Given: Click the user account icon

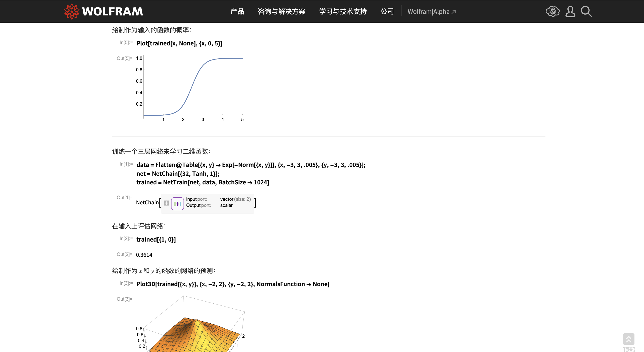Looking at the screenshot, I should pos(570,12).
